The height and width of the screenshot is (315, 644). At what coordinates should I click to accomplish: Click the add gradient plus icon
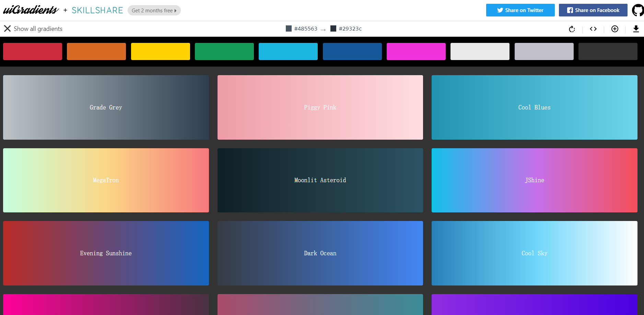(615, 29)
